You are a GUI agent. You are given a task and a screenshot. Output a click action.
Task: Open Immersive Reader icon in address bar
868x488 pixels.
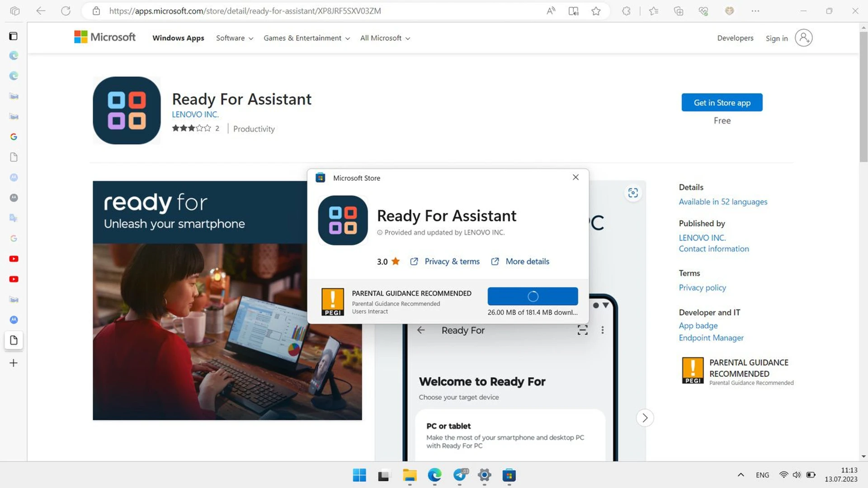[x=573, y=11]
